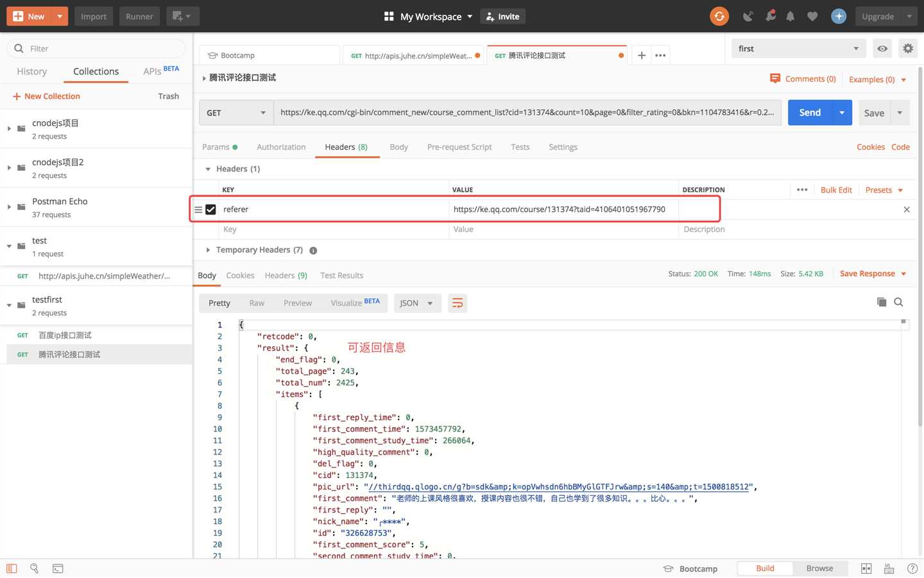Click the Temporary Headers info icon
924x578 pixels.
[x=313, y=250]
